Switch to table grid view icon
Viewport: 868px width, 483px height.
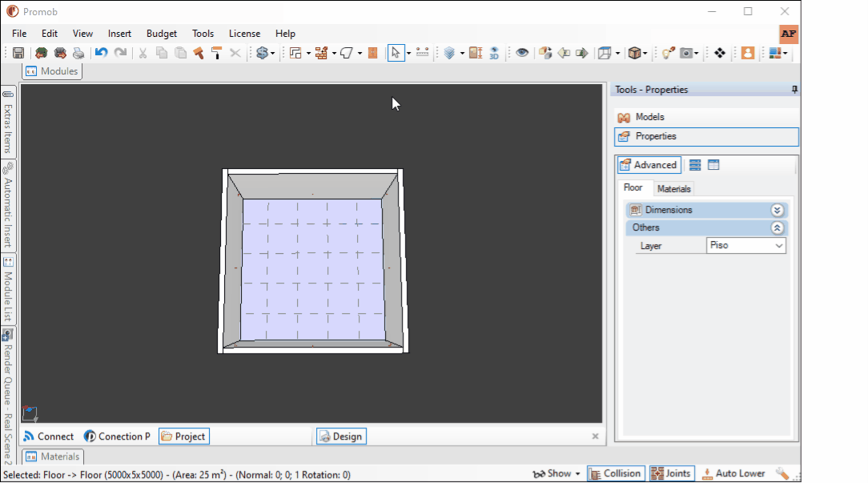coord(713,165)
